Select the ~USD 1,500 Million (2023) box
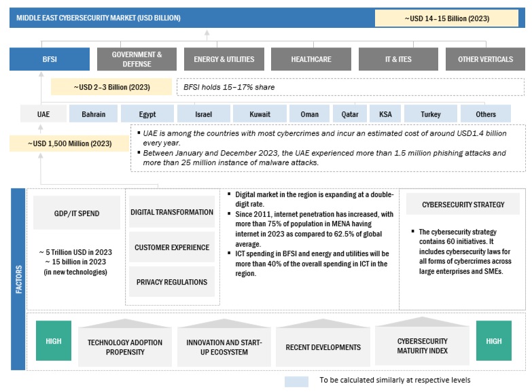Viewport: 532px width, 392px height. (69, 143)
